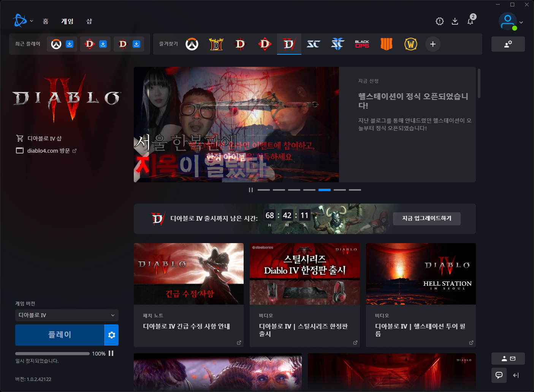Expand the Battle.net logo menu chevron
Viewport: 534px width, 392px height.
point(32,21)
